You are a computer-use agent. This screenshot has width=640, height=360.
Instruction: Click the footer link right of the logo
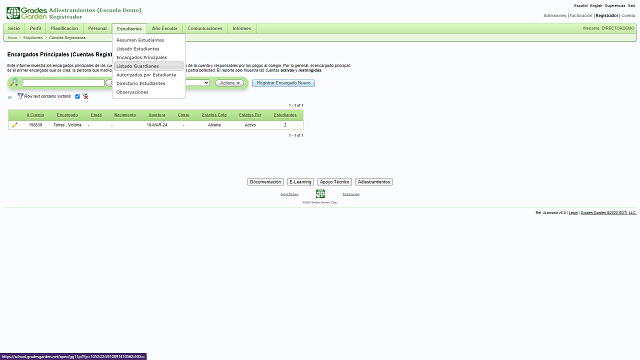(351, 194)
